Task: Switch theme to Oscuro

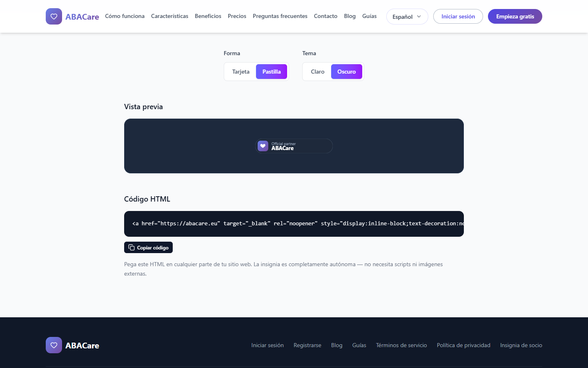Action: click(x=347, y=72)
